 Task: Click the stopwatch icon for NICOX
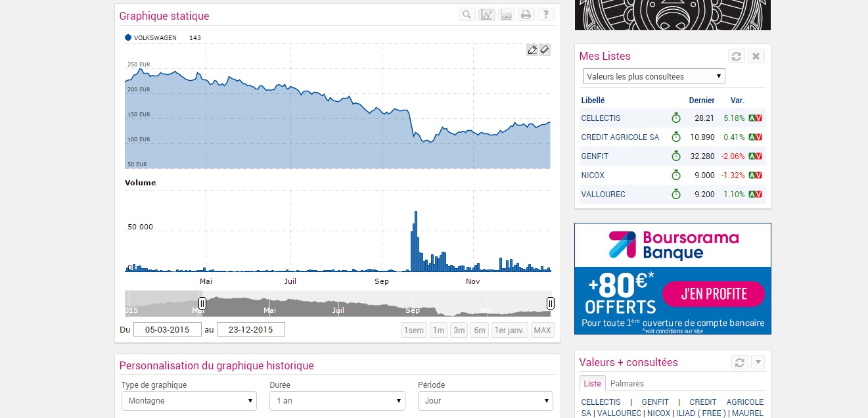pyautogui.click(x=675, y=175)
